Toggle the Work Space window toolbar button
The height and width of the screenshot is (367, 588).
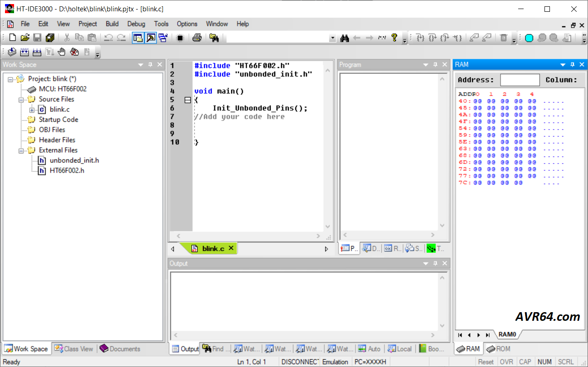pyautogui.click(x=137, y=38)
